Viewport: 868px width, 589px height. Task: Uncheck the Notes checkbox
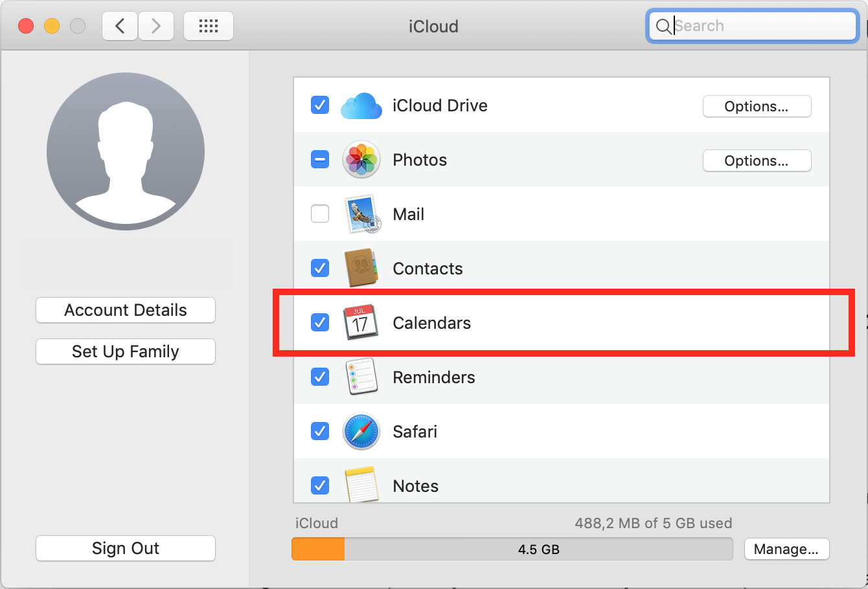[x=320, y=485]
